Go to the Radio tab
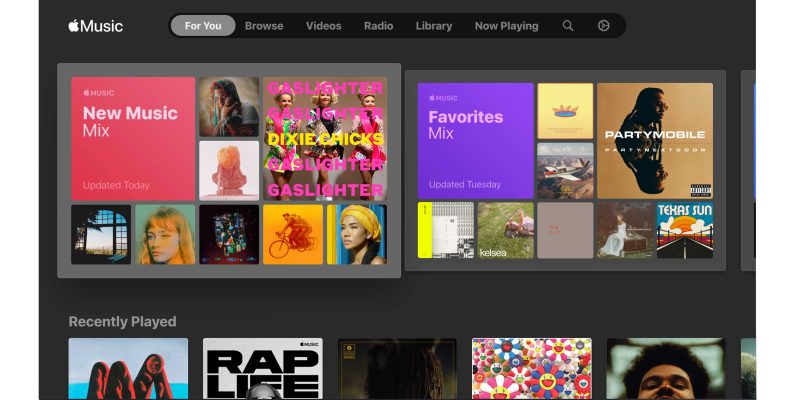 [378, 26]
